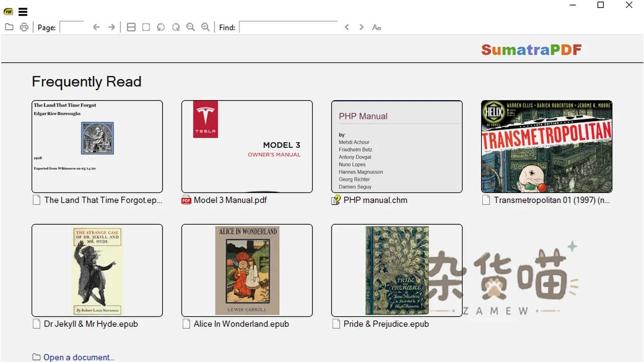The image size is (644, 362).
Task: Go to next page arrow
Action: (111, 27)
